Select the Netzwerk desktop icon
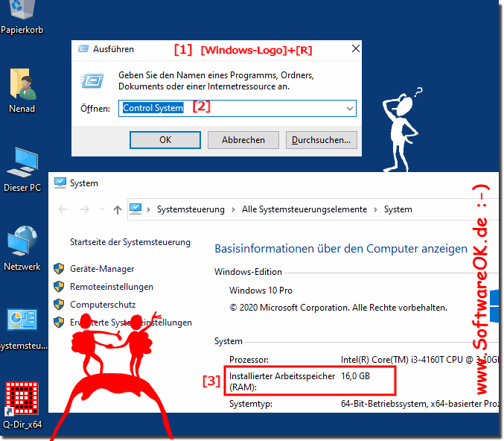 [x=22, y=241]
